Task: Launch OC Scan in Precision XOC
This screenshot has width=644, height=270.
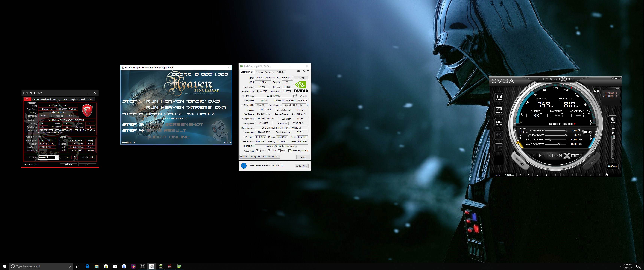Action: pos(499,123)
